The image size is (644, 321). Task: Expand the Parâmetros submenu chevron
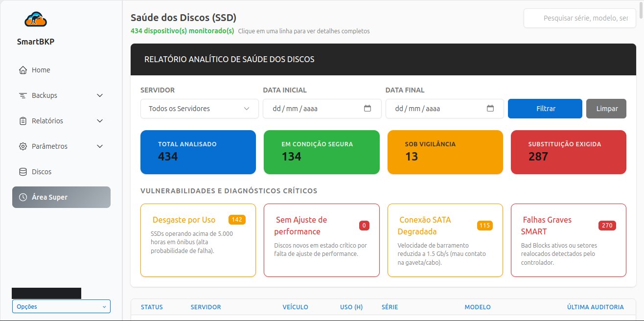coord(100,146)
